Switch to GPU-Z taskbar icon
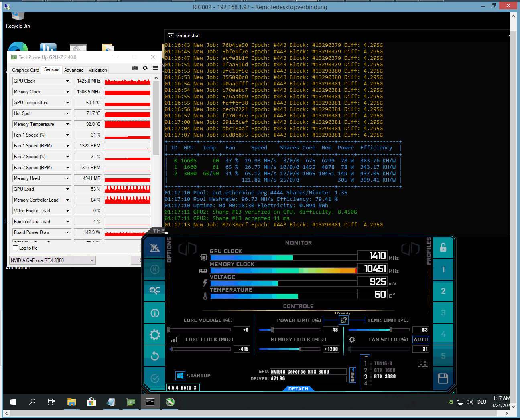 pyautogui.click(x=131, y=402)
